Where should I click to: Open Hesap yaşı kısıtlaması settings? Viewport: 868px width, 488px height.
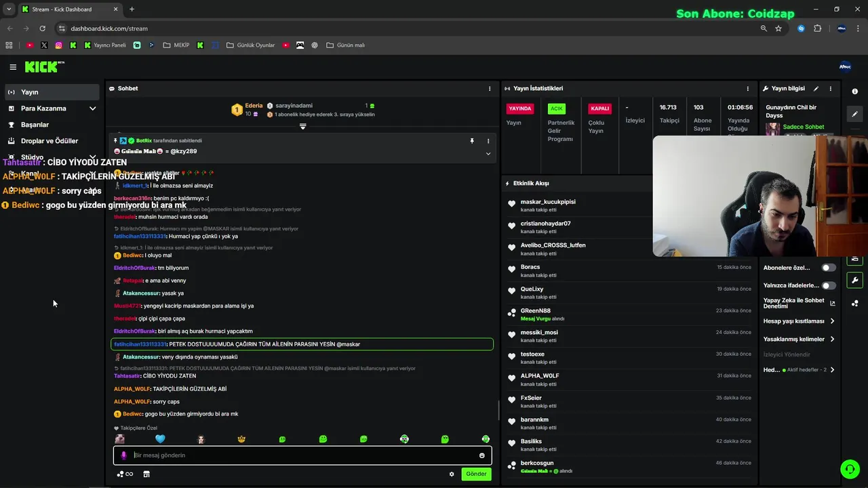799,321
